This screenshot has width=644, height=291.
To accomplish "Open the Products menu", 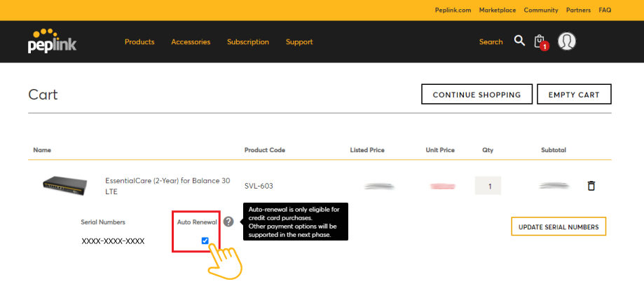I will [139, 42].
